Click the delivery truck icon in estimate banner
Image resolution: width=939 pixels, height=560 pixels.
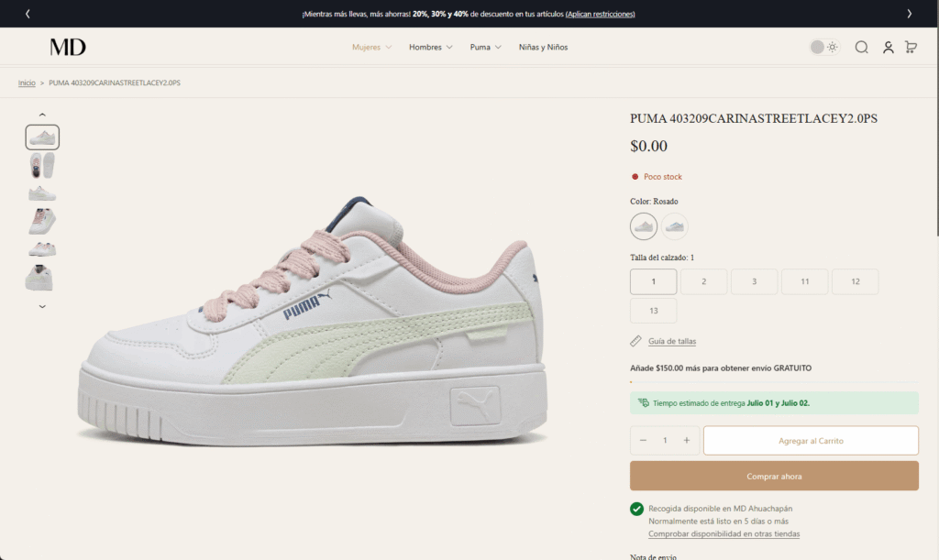[643, 402]
